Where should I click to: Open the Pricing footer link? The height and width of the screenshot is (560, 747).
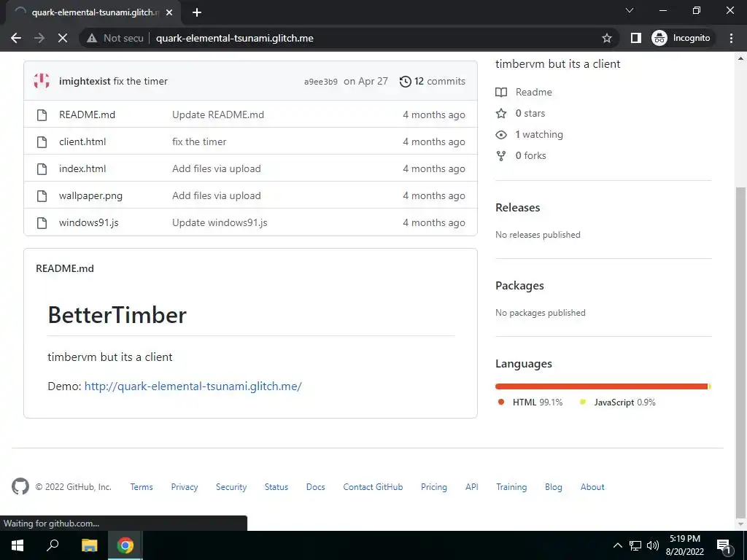point(434,487)
